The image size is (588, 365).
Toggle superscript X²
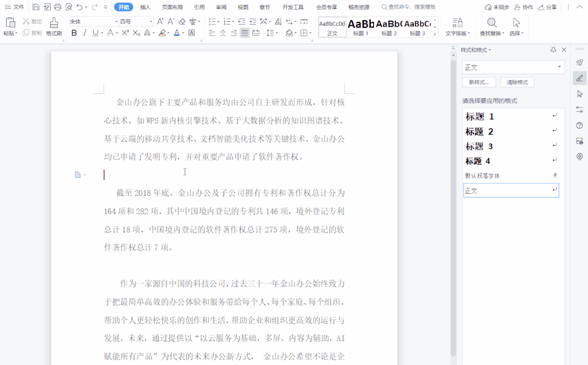(x=125, y=33)
